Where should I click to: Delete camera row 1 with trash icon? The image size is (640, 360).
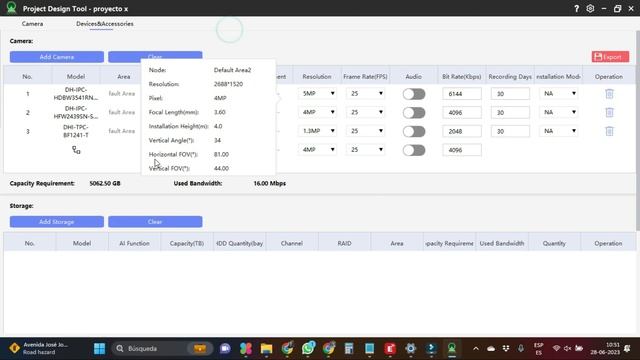pyautogui.click(x=609, y=94)
